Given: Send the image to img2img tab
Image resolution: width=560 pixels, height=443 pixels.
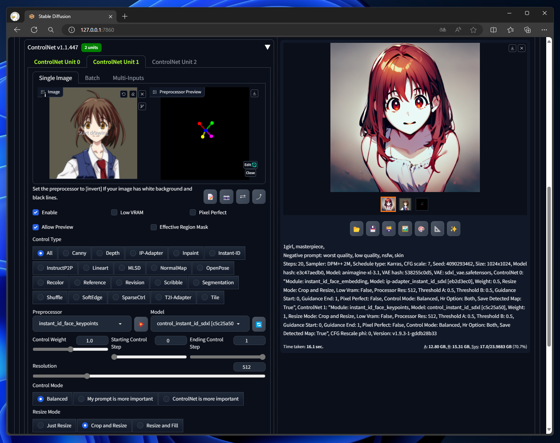Looking at the screenshot, I should click(x=405, y=229).
